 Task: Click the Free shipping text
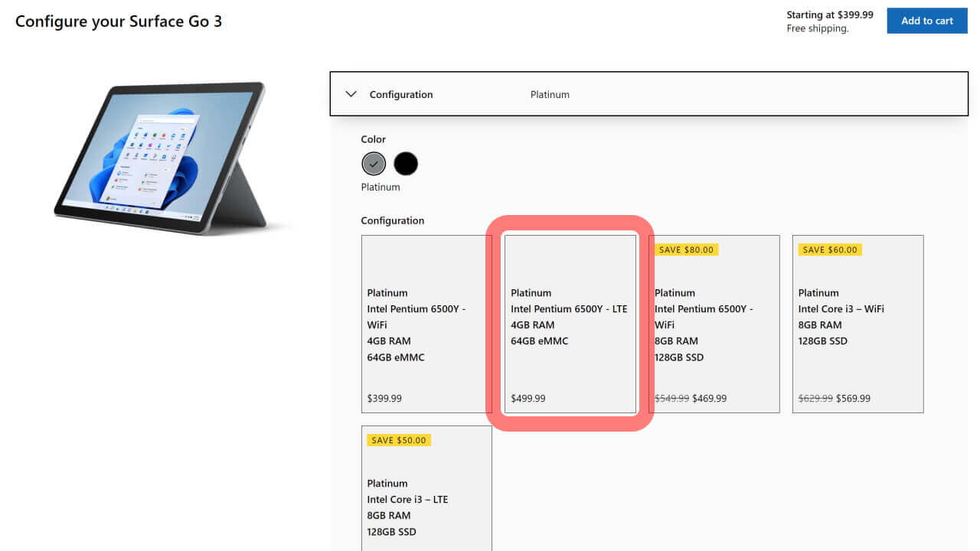(818, 28)
